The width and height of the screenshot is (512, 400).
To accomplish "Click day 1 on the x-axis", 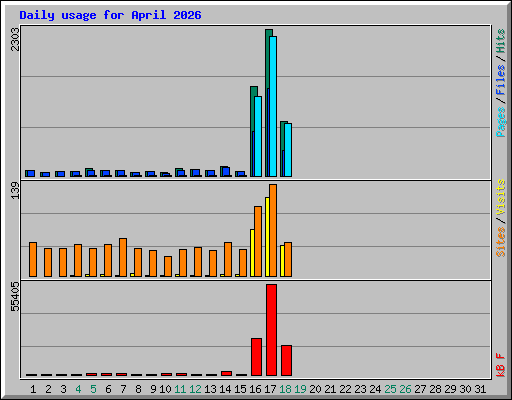I will (x=33, y=389).
